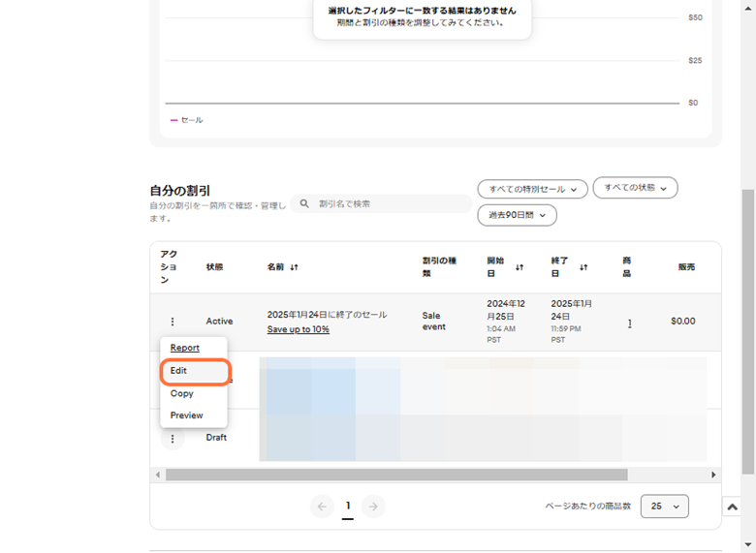Go to previous page arrow
The height and width of the screenshot is (553, 756).
click(x=322, y=506)
